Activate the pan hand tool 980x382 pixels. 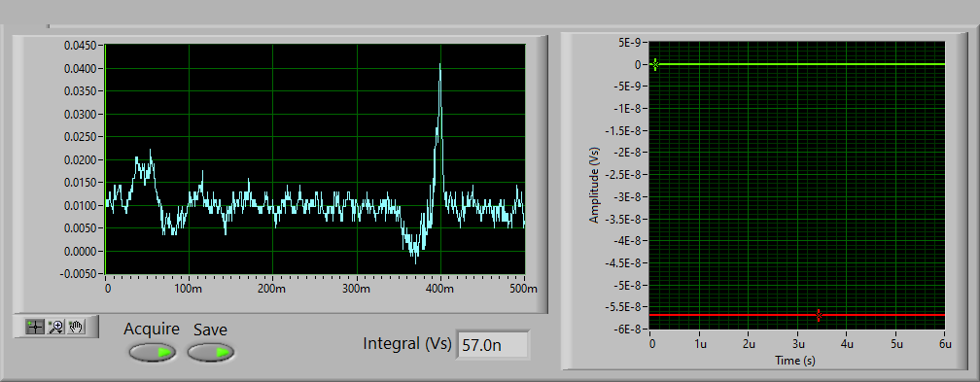point(76,327)
